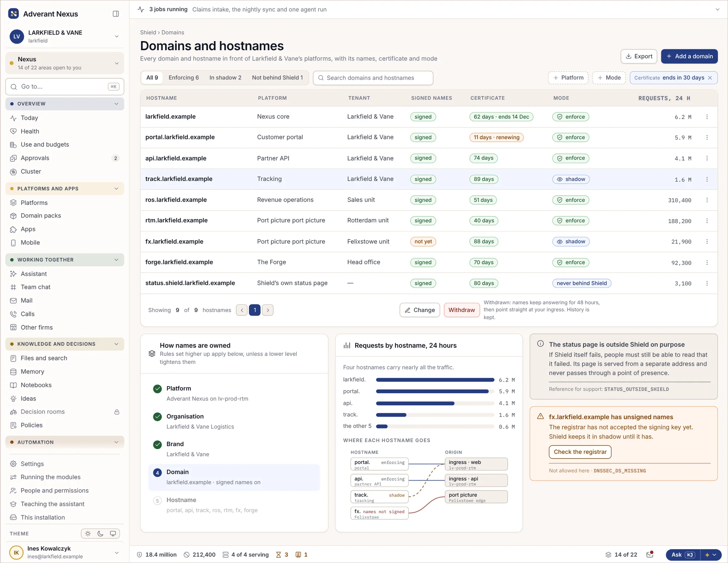Screen dimensions: 728x563
Task: Open Decision rooms (locked)
Action: pyautogui.click(x=65, y=412)
